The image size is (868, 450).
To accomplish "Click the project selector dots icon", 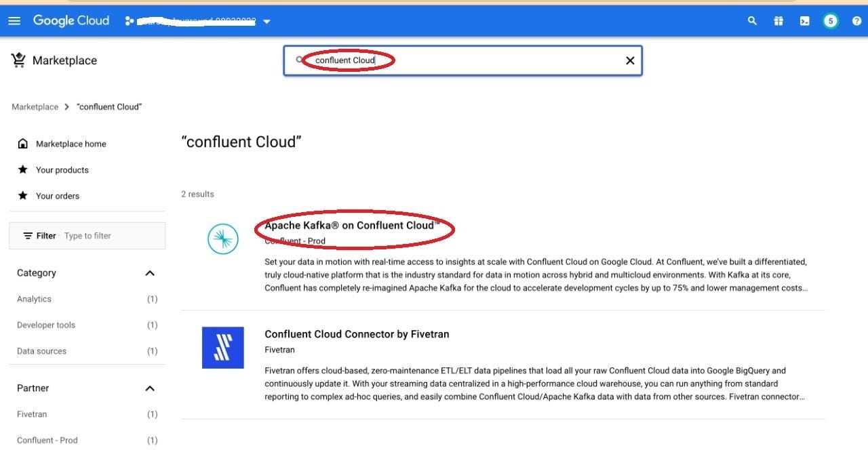I will click(x=130, y=22).
